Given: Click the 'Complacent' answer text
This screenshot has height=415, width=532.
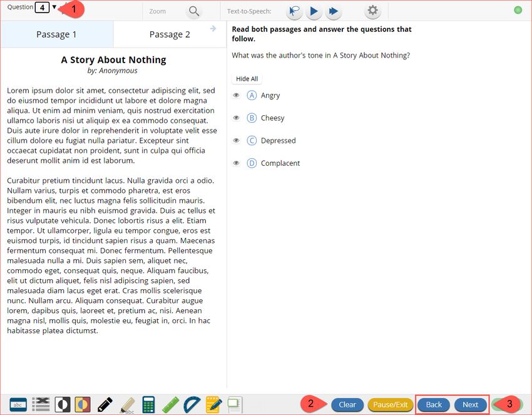Looking at the screenshot, I should click(280, 163).
